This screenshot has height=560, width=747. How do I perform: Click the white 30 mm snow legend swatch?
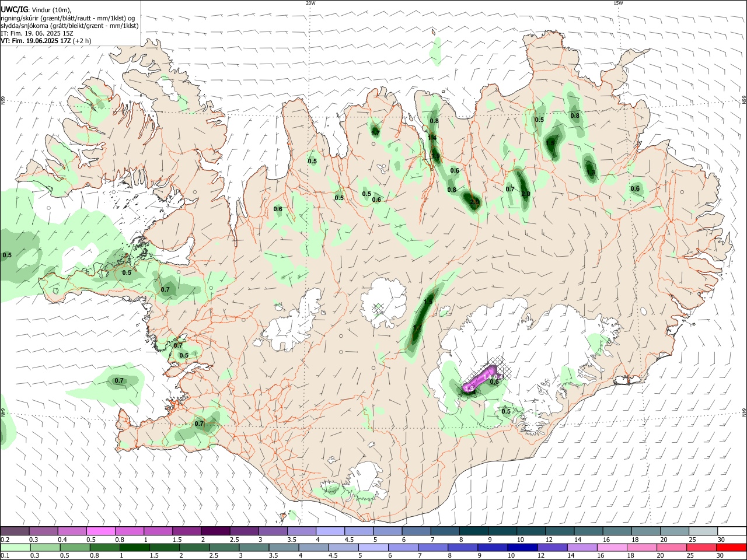[731, 531]
